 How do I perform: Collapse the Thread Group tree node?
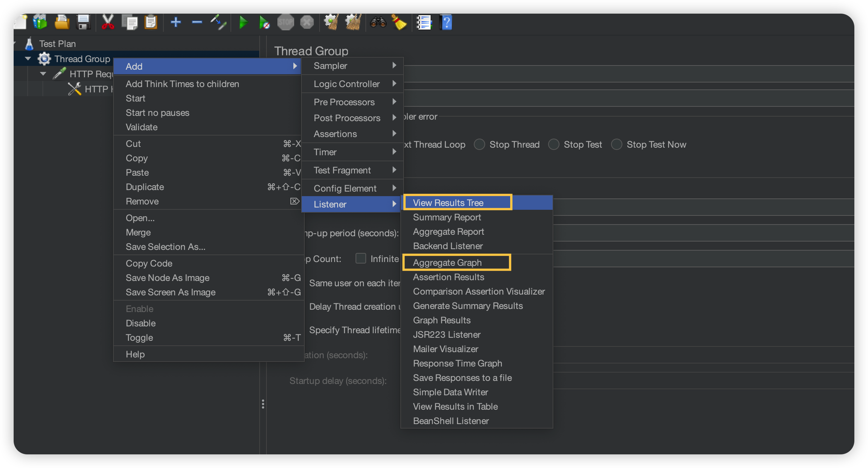pyautogui.click(x=28, y=59)
